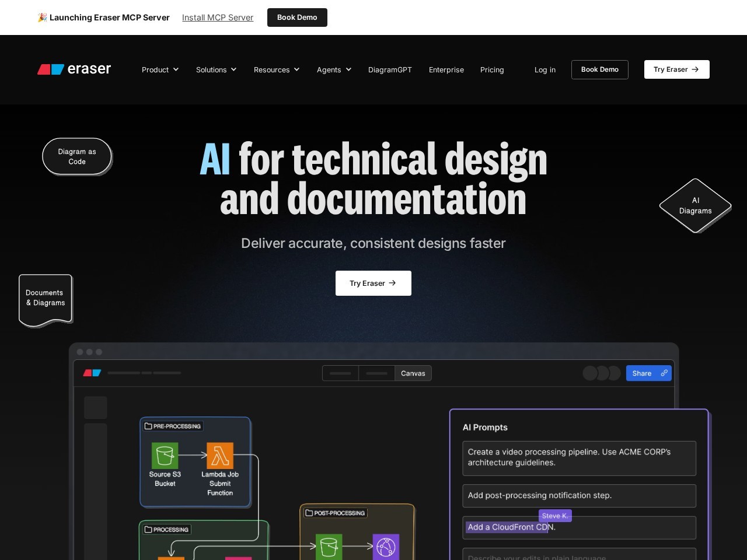The image size is (747, 560).
Task: Click Try Eraser in the navigation bar
Action: (677, 69)
